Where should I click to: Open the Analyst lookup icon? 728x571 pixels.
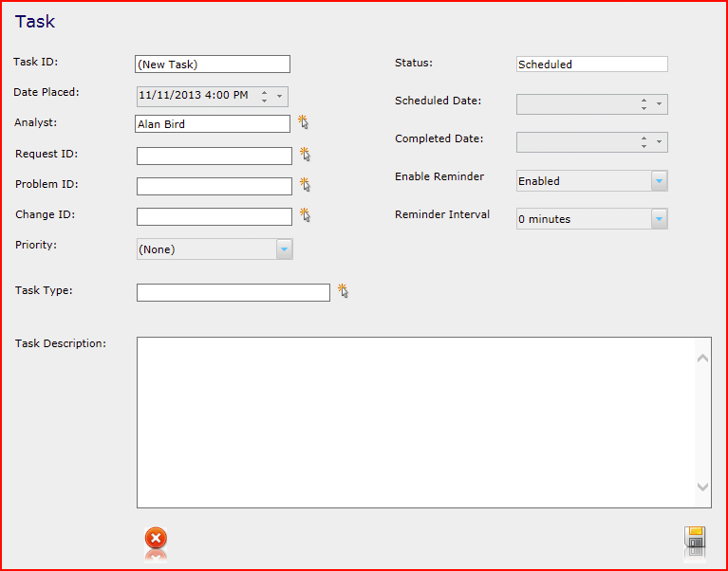click(x=303, y=122)
